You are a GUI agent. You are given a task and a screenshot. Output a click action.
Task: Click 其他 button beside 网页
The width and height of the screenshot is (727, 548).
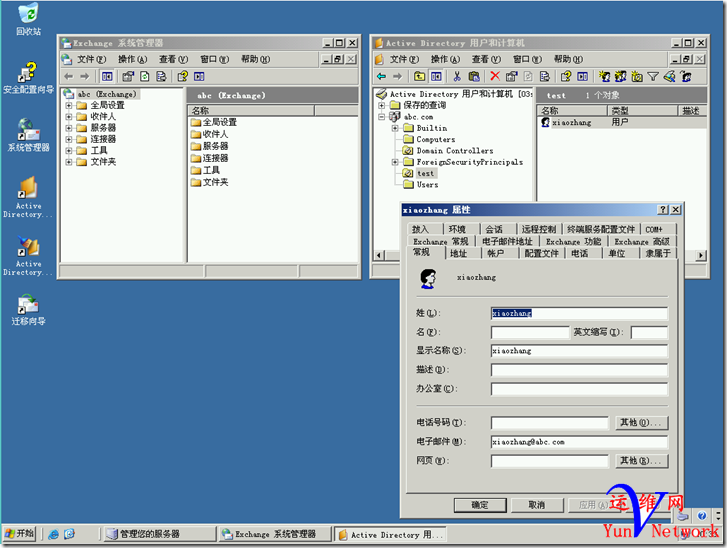[x=642, y=461]
